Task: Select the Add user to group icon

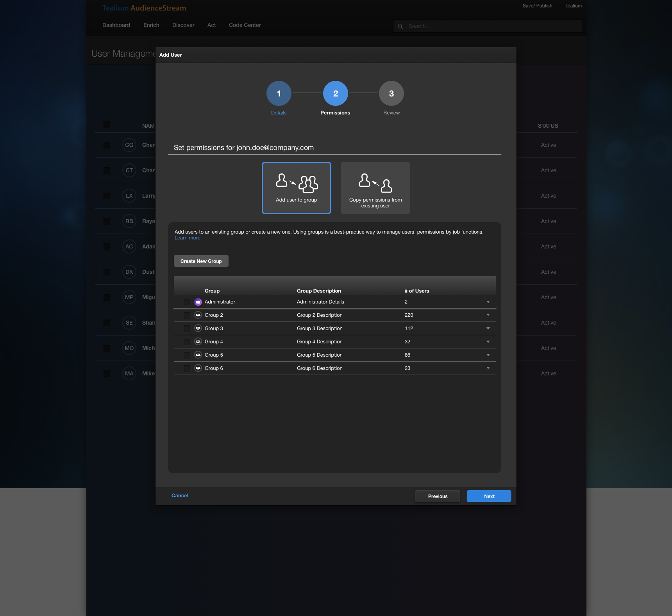Action: pyautogui.click(x=296, y=183)
